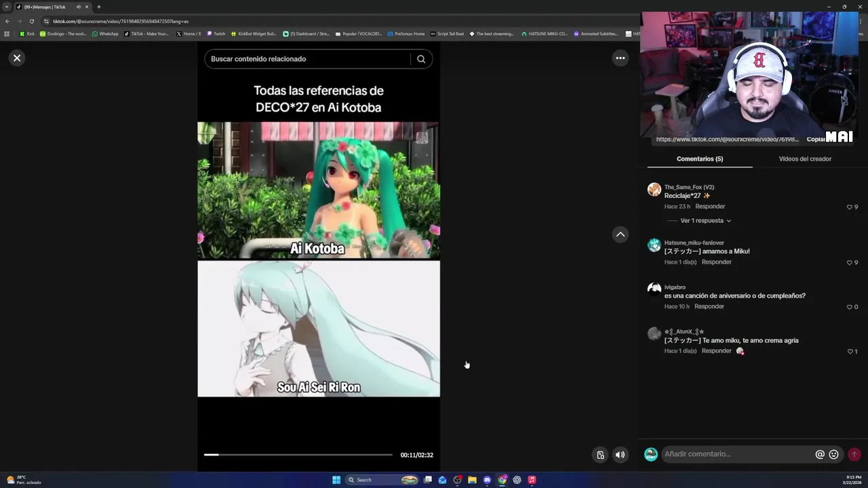Like the Hatsune_miku-fanlover comment

click(849, 263)
